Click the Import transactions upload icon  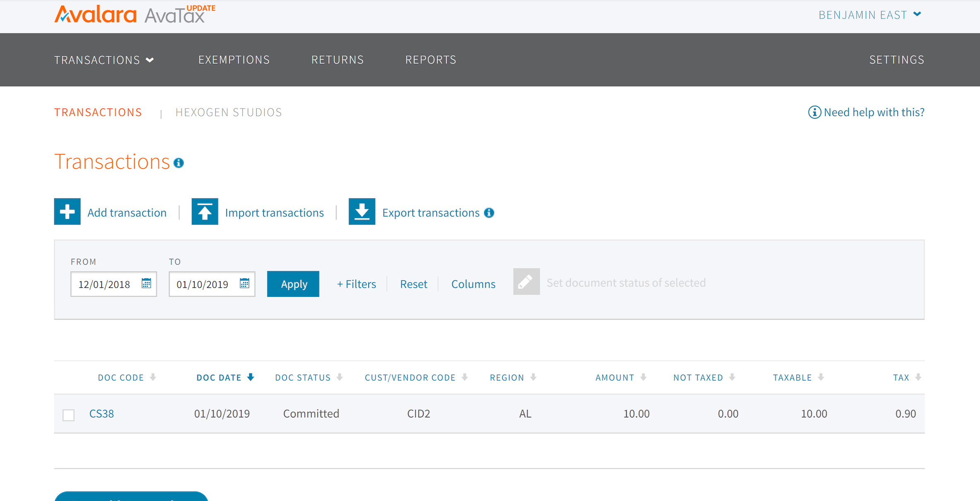tap(204, 212)
